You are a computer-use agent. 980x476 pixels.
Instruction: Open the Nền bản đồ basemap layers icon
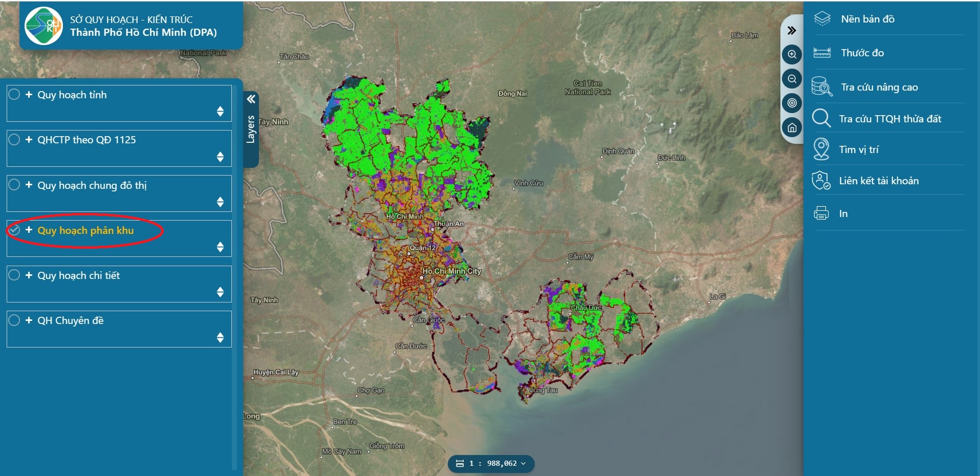tap(822, 19)
